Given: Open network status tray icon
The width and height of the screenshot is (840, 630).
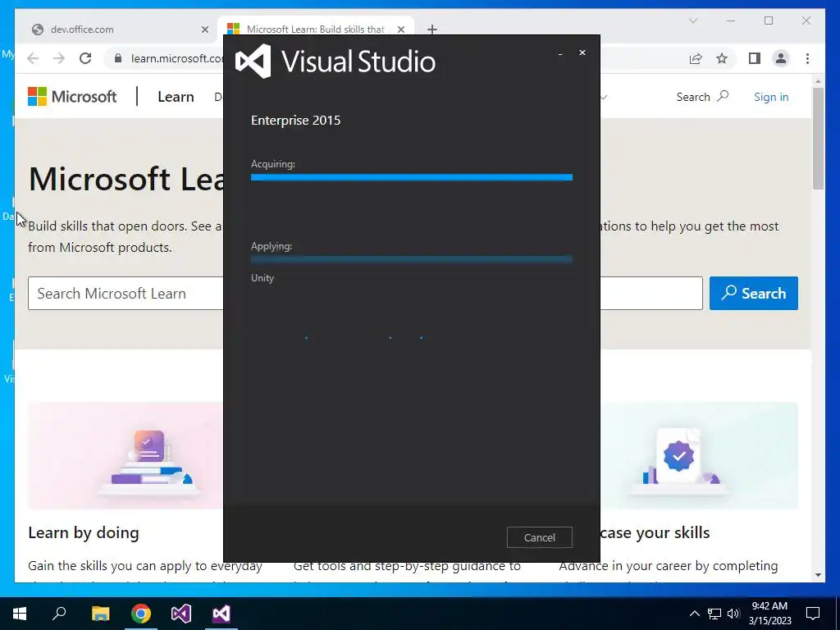Looking at the screenshot, I should pos(714,614).
